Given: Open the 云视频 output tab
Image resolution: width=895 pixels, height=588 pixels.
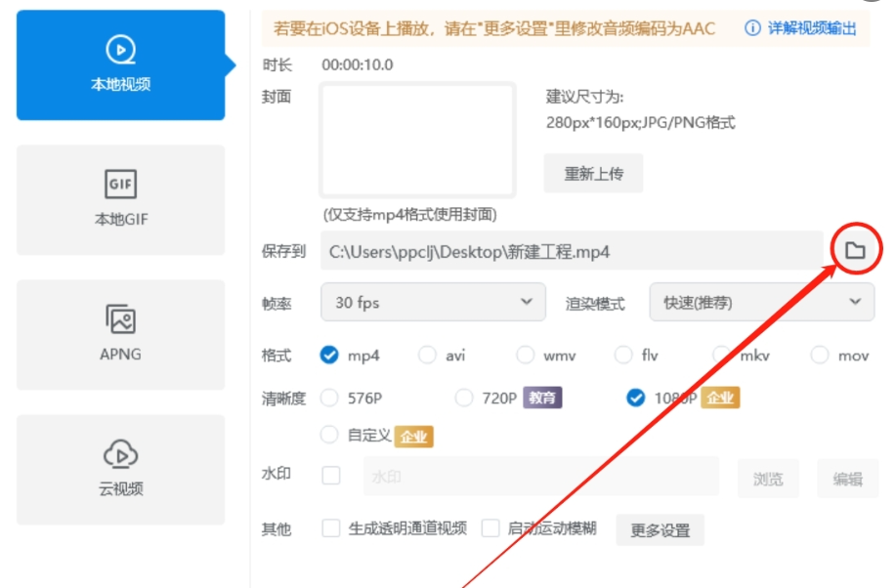Looking at the screenshot, I should tap(120, 469).
